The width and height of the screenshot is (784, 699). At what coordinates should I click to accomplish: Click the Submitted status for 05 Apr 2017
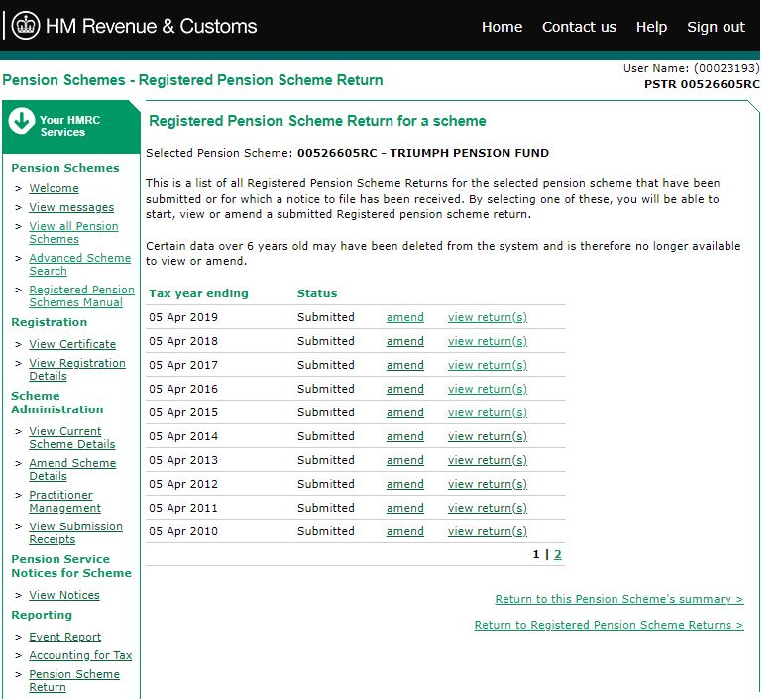(x=325, y=365)
